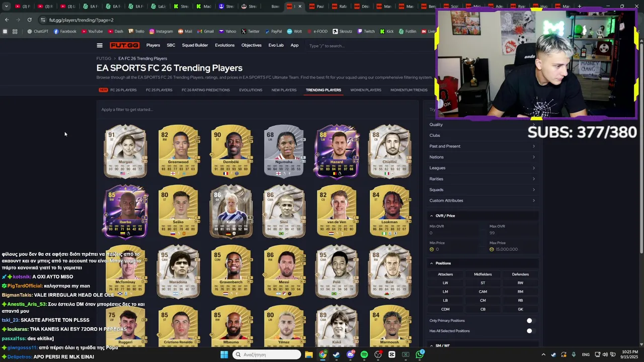Open Steam from the taskbar

[336, 354]
